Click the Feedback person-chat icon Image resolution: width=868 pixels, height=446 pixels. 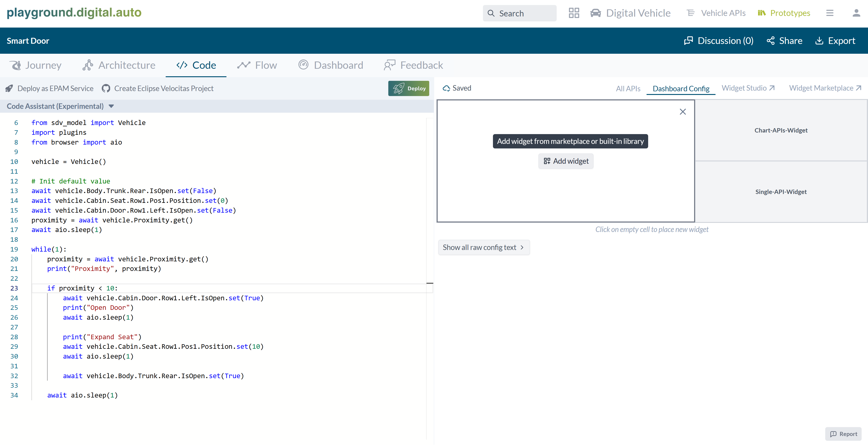pyautogui.click(x=390, y=65)
